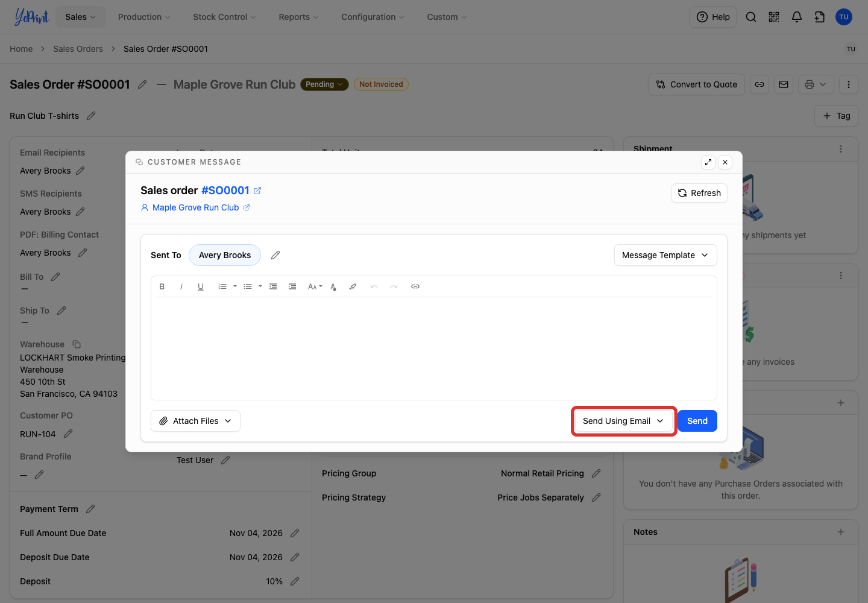868x603 pixels.
Task: Open numbered list style dropdown arrow
Action: pyautogui.click(x=235, y=286)
